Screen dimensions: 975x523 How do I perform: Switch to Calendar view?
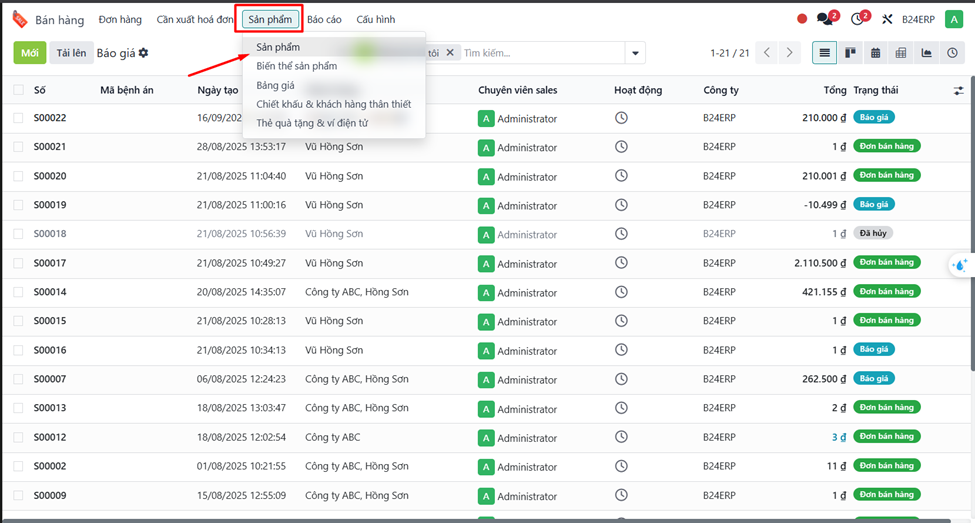tap(876, 53)
